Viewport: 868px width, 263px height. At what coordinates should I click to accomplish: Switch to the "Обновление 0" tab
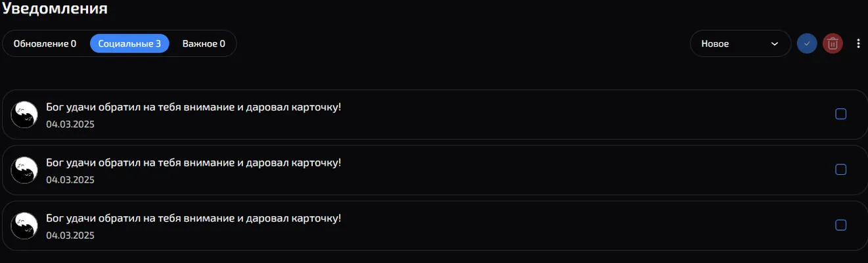click(x=45, y=44)
